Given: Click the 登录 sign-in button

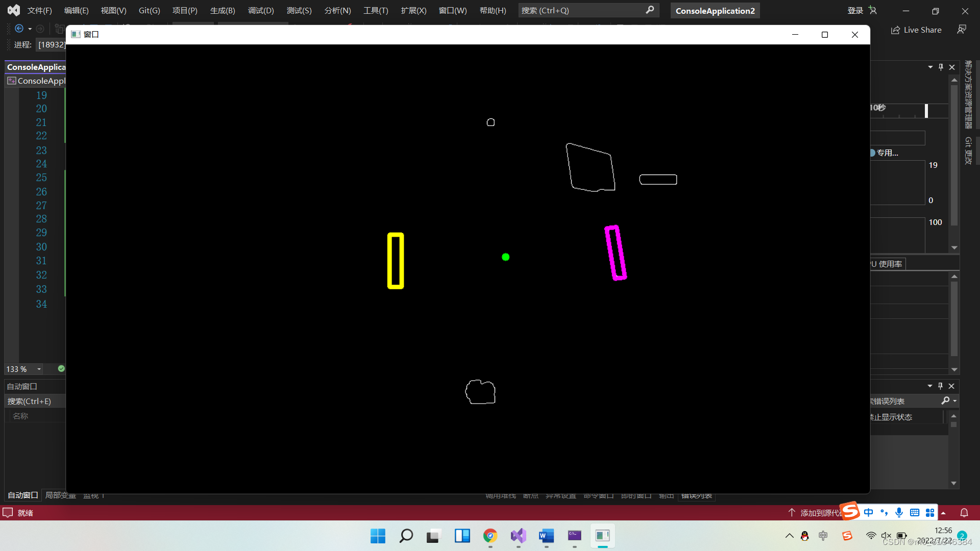Looking at the screenshot, I should coord(855,10).
